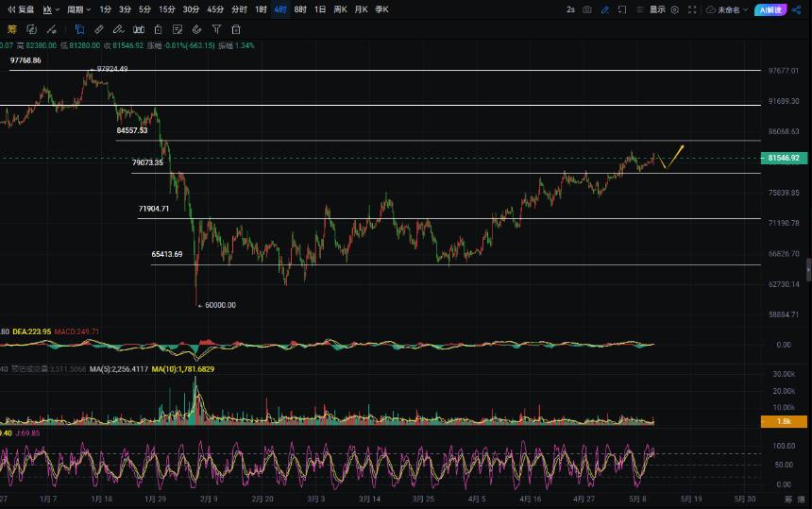Select the 79073.35 horizontal line label
Viewport: 812px width, 509px height.
147,162
